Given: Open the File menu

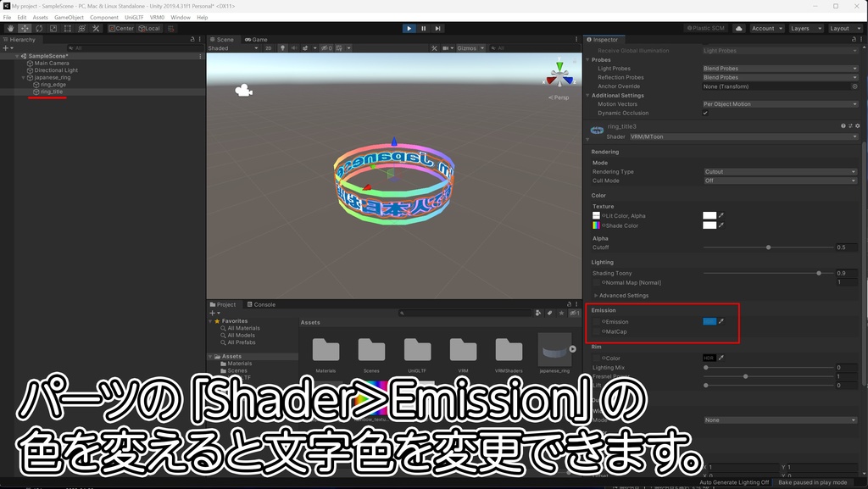Looking at the screenshot, I should [7, 17].
